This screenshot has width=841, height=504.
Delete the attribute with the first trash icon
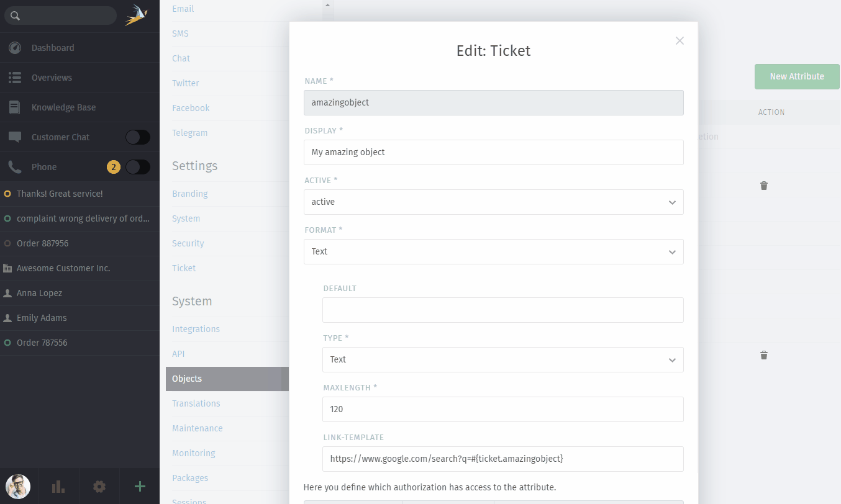tap(764, 186)
